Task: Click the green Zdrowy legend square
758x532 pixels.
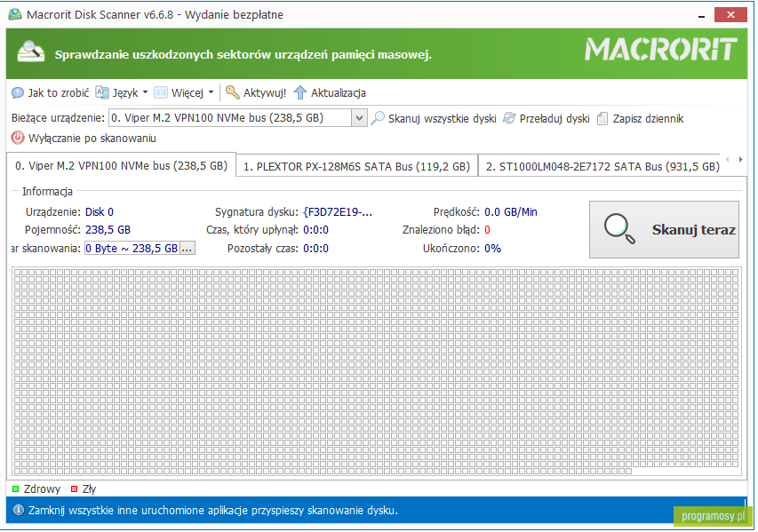Action: [15, 489]
